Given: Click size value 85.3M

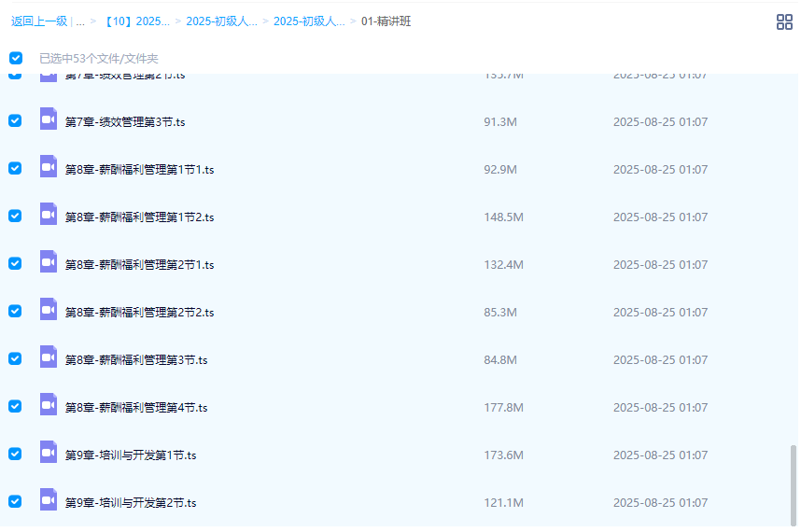Looking at the screenshot, I should (x=500, y=312).
